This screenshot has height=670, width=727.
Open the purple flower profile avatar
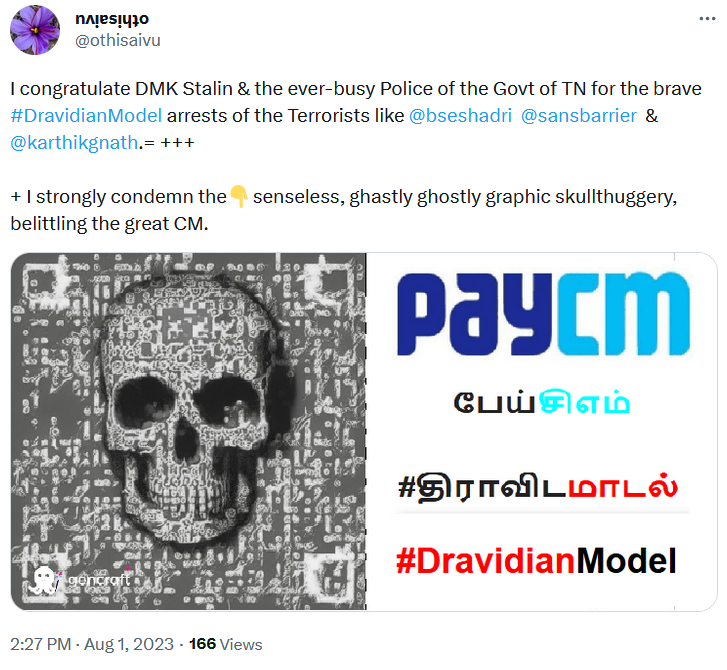(x=35, y=30)
